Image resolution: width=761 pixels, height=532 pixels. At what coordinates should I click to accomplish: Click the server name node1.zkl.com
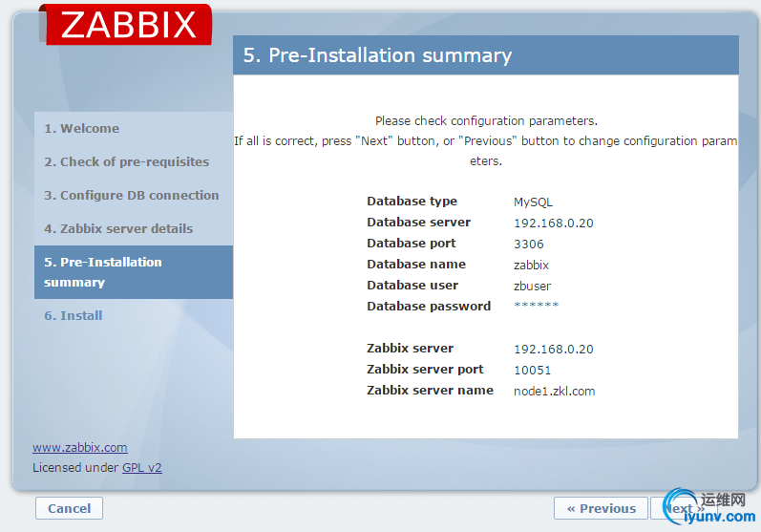(x=554, y=391)
